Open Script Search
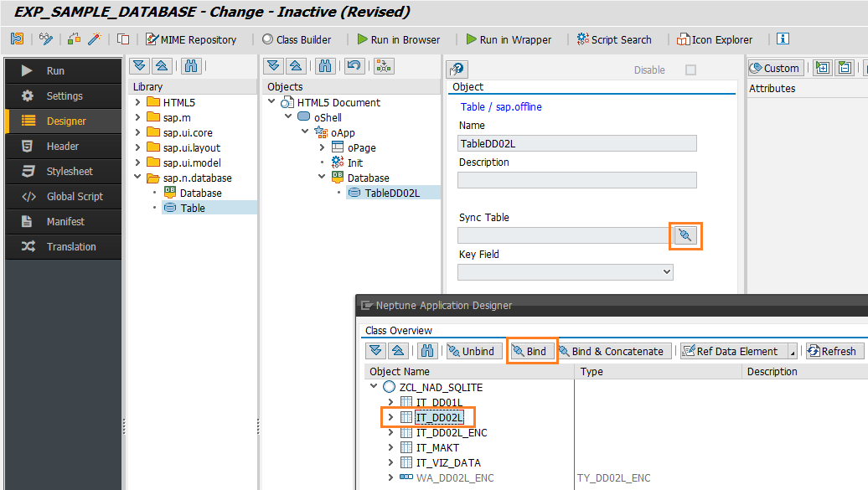The height and width of the screenshot is (490, 868). 615,39
